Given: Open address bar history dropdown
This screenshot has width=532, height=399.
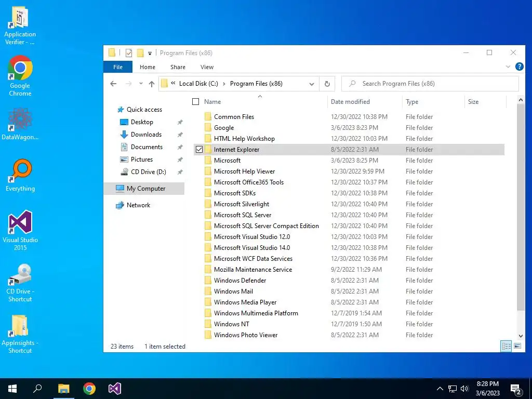Looking at the screenshot, I should (312, 84).
